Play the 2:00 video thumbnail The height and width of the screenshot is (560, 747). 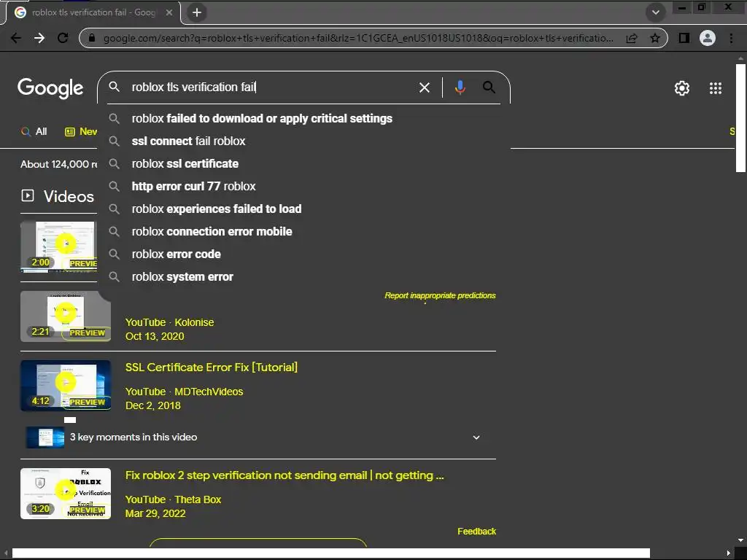click(58, 246)
